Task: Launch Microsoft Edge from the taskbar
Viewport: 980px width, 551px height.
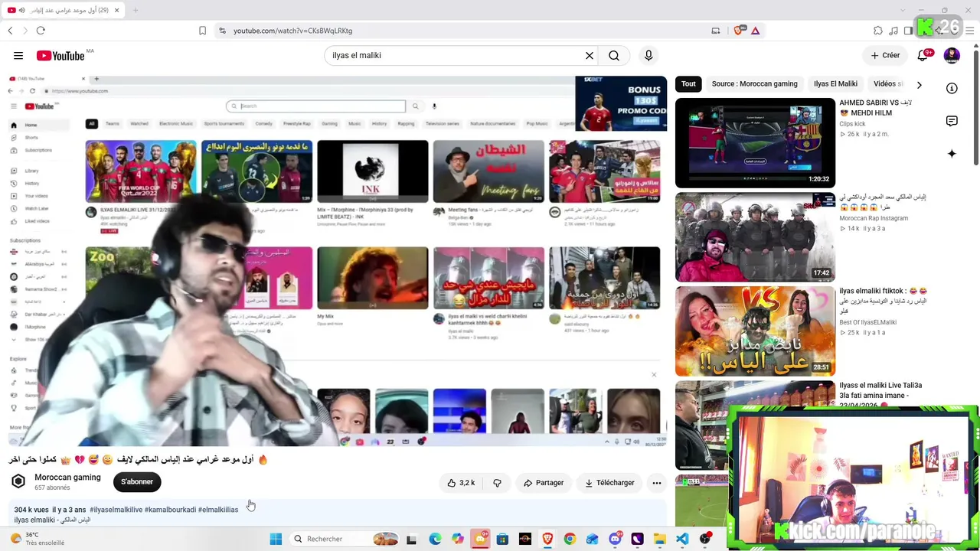Action: [x=435, y=539]
